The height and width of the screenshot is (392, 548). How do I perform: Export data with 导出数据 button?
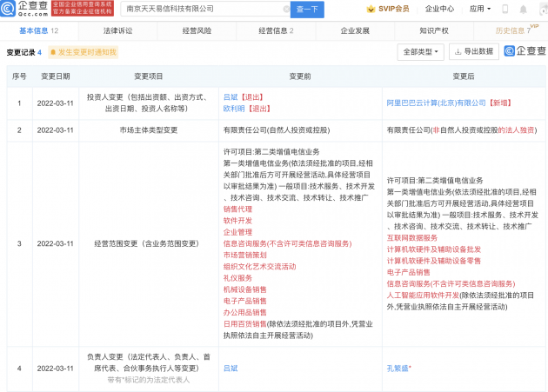point(473,51)
